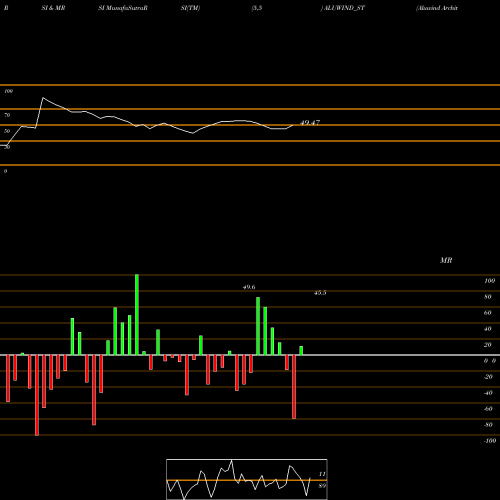The image size is (500, 500).
Task: Click the peak of the white RSI line
Action: point(43,98)
